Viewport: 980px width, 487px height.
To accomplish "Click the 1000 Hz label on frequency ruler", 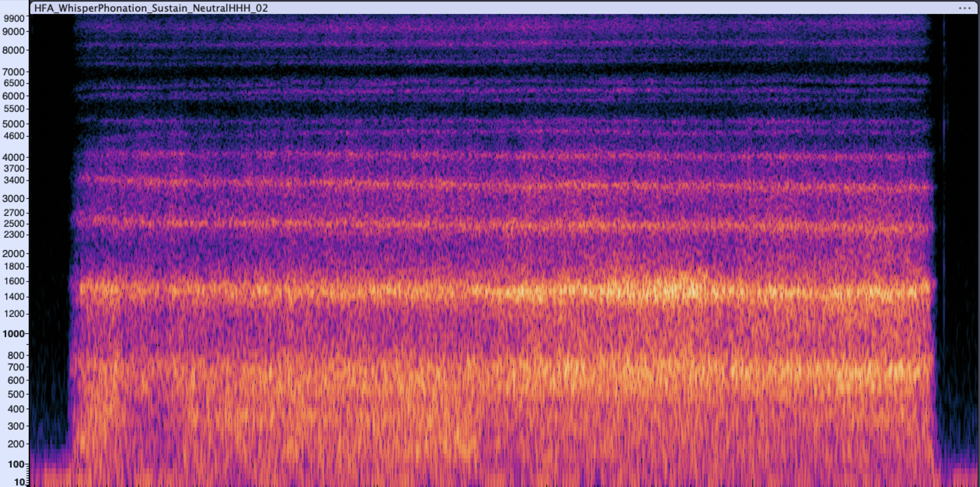I will tap(15, 334).
